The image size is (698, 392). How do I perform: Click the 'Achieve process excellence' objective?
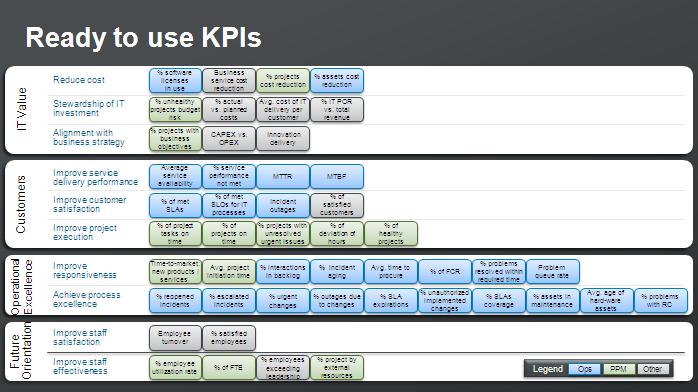point(86,299)
